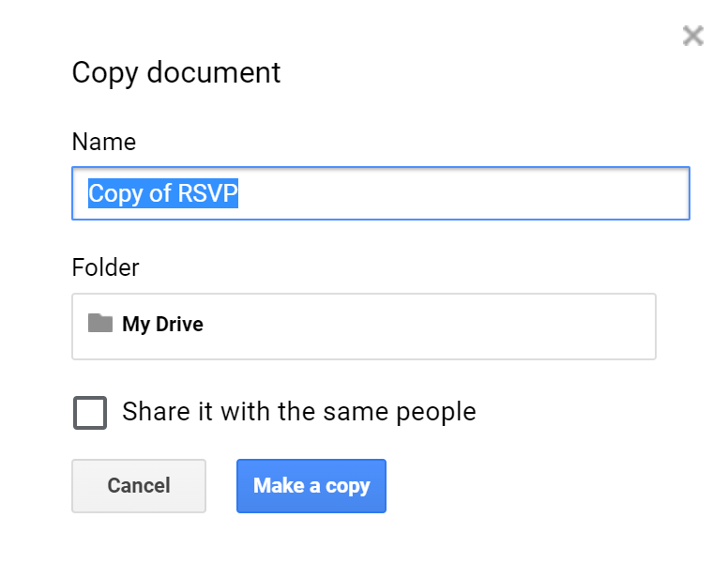
Task: Click the Share it with the same people label
Action: click(298, 412)
